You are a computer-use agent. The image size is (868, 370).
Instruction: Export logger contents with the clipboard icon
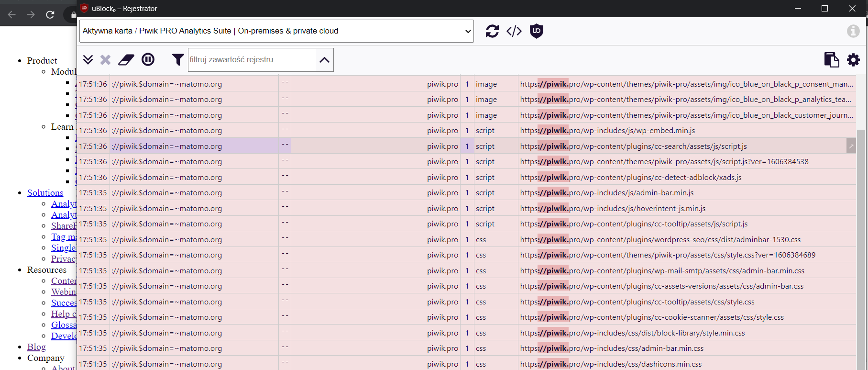point(832,60)
